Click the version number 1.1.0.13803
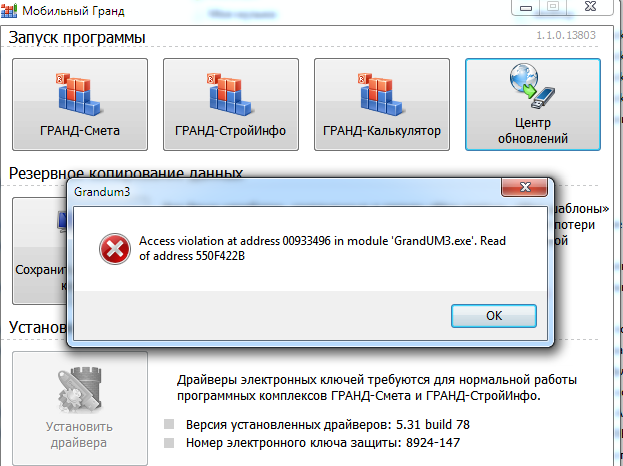Viewport: 623px width, 466px height. point(566,35)
